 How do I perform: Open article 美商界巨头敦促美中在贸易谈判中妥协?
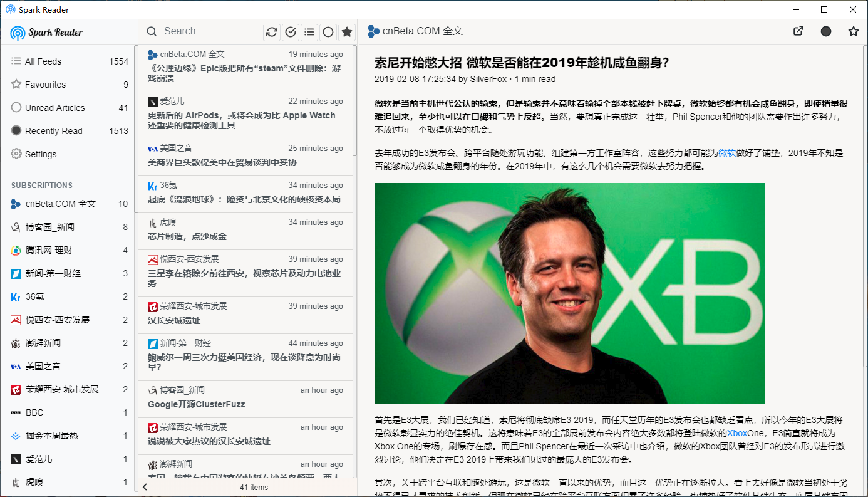click(245, 157)
